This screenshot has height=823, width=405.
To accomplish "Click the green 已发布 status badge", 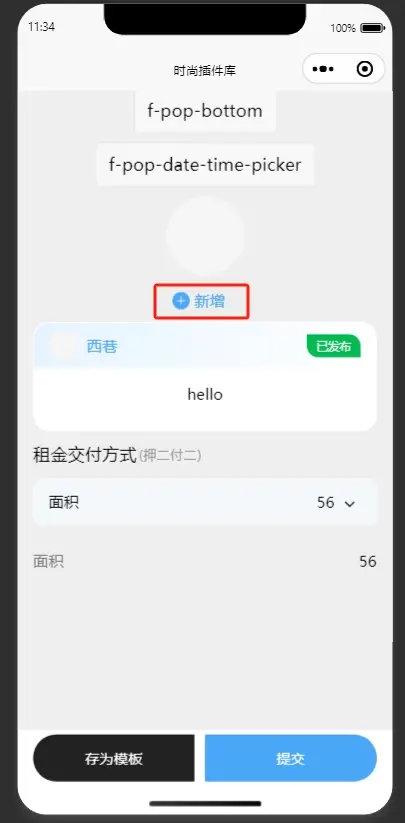I will 334,346.
